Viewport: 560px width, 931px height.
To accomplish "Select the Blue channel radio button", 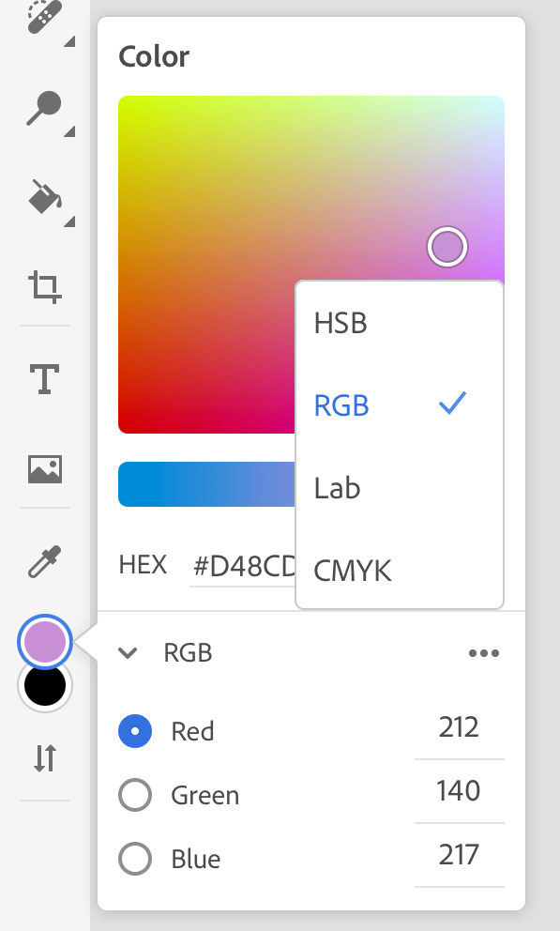I will (134, 859).
